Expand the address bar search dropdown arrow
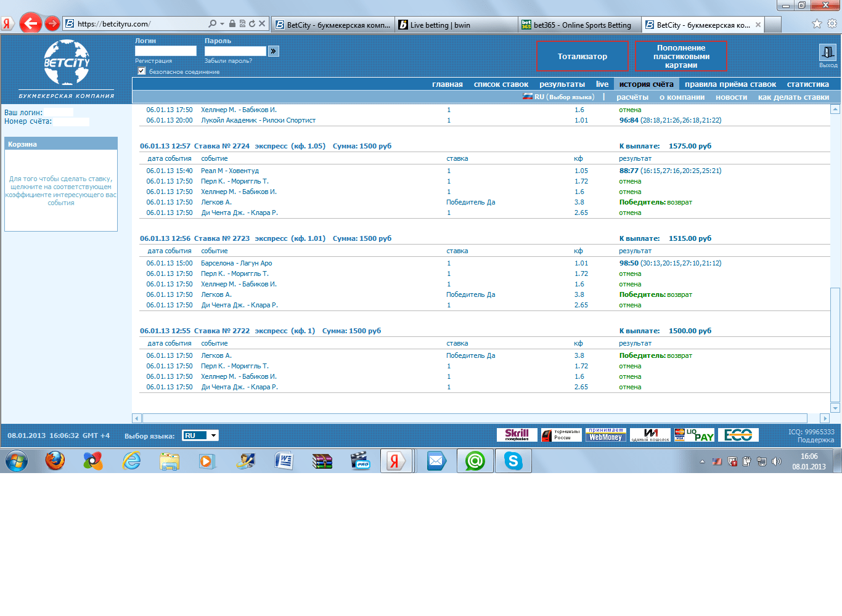This screenshot has height=616, width=842. pos(222,24)
